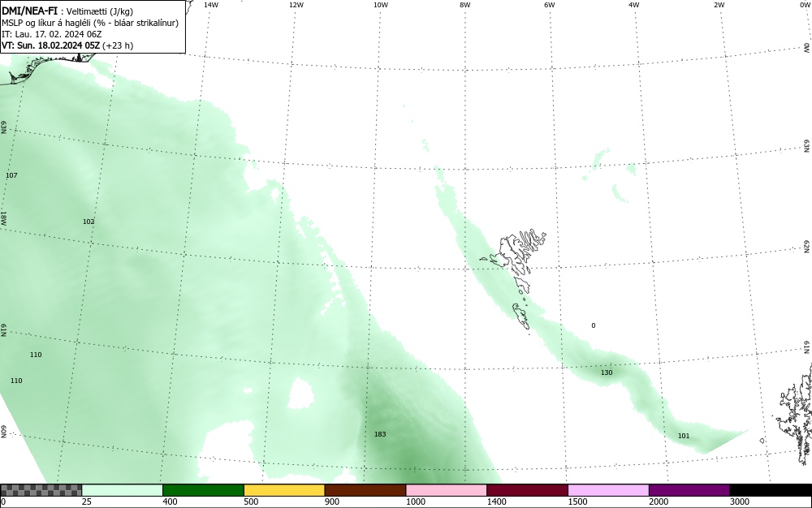The height and width of the screenshot is (508, 812).
Task: Click the lavender 1500–2000 legend swatch
Action: coord(608,490)
